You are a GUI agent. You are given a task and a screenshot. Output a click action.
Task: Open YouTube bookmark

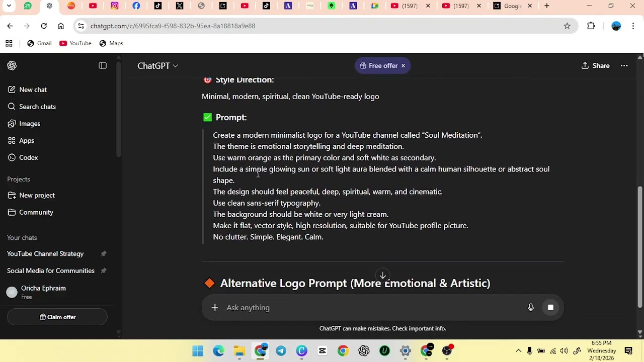point(75,43)
